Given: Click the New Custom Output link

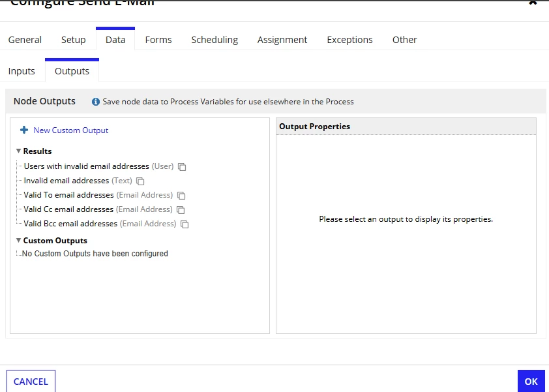Looking at the screenshot, I should pos(70,130).
